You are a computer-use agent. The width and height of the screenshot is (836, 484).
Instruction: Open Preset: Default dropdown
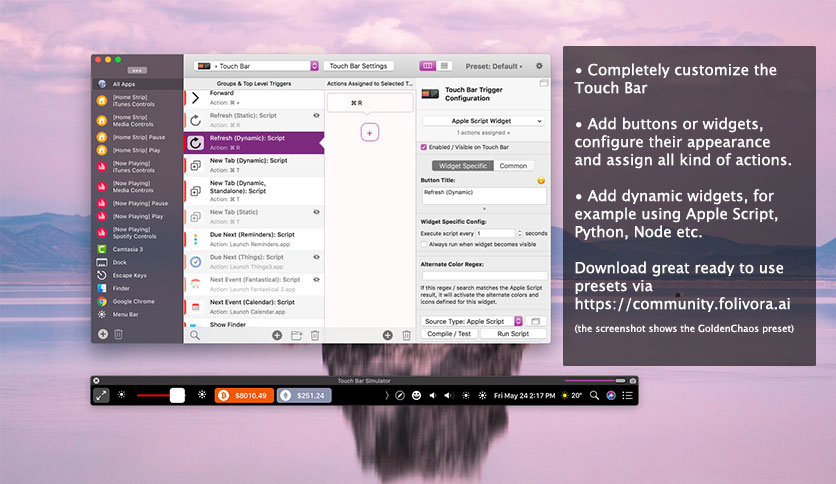coord(494,66)
